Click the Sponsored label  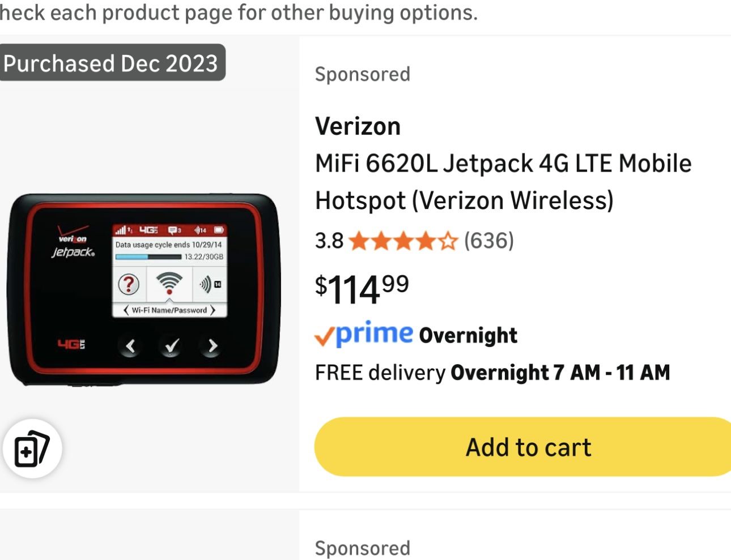362,73
